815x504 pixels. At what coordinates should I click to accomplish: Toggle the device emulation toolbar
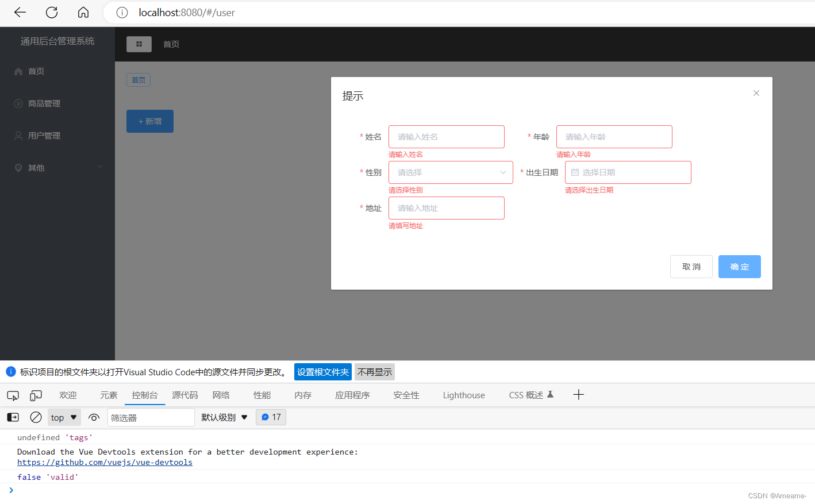coord(36,395)
